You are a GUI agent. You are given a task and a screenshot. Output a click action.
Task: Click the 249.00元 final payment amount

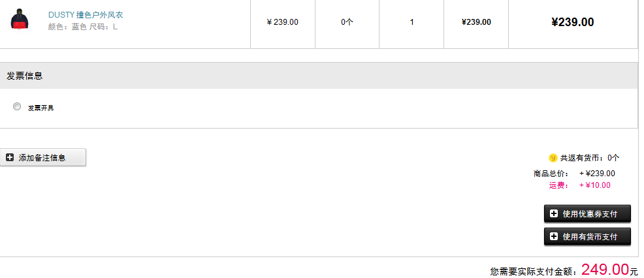click(610, 270)
